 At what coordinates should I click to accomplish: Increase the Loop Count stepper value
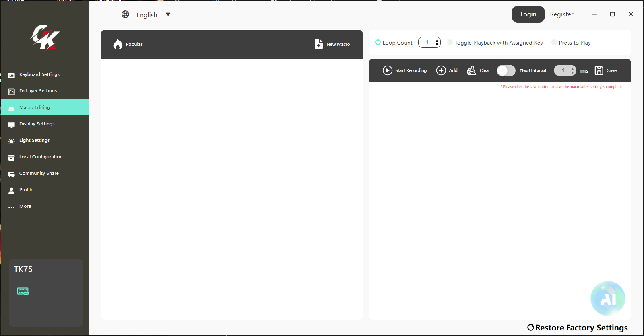point(437,41)
